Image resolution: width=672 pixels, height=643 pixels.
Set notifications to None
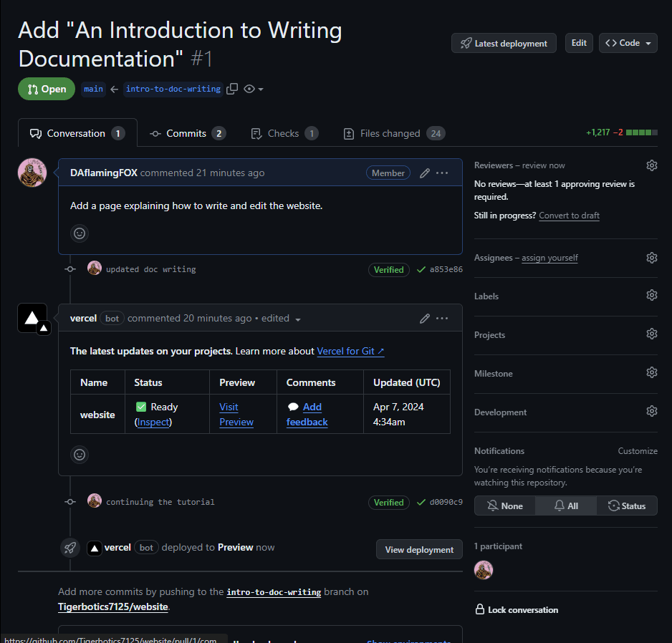[505, 506]
